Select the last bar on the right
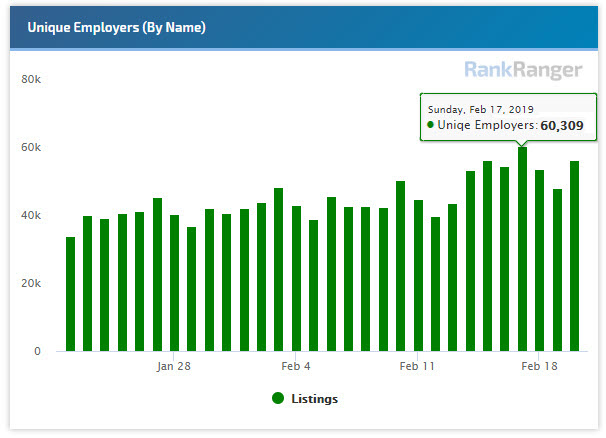Image resolution: width=606 pixels, height=438 pixels. point(574,256)
